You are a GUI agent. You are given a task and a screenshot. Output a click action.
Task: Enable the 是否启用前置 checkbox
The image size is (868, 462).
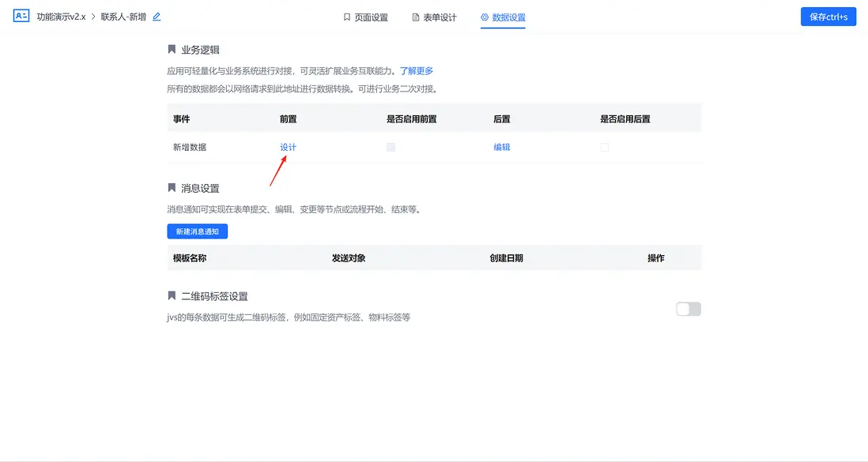391,147
